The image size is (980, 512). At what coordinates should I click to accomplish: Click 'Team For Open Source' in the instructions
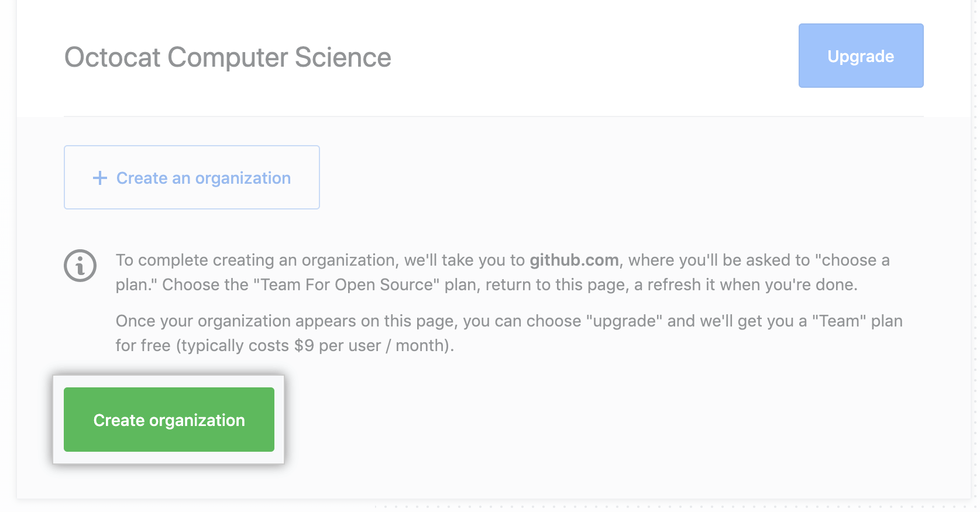point(345,285)
